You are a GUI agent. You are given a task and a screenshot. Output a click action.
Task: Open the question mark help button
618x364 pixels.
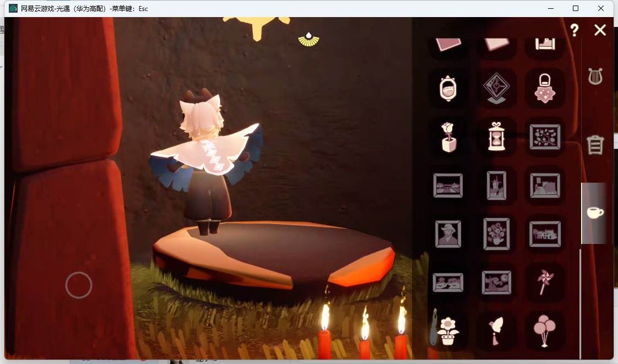tap(574, 30)
